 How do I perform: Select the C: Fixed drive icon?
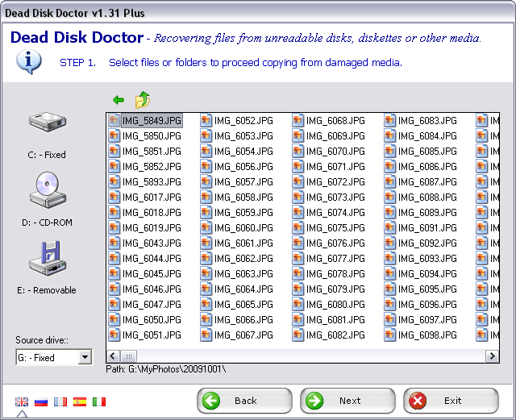coord(48,122)
